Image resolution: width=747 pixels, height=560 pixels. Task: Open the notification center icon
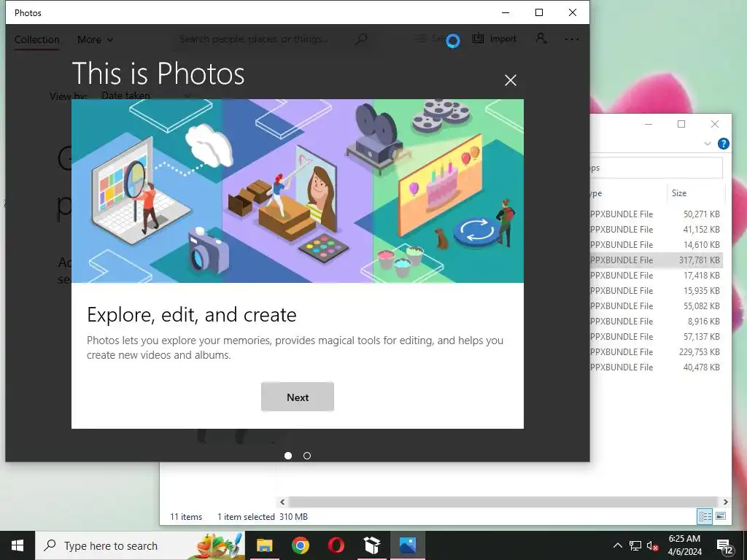(x=725, y=545)
